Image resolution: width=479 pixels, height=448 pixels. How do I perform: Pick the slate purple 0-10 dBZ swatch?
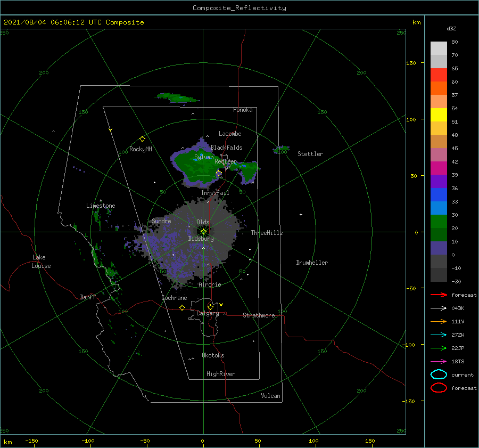439,248
